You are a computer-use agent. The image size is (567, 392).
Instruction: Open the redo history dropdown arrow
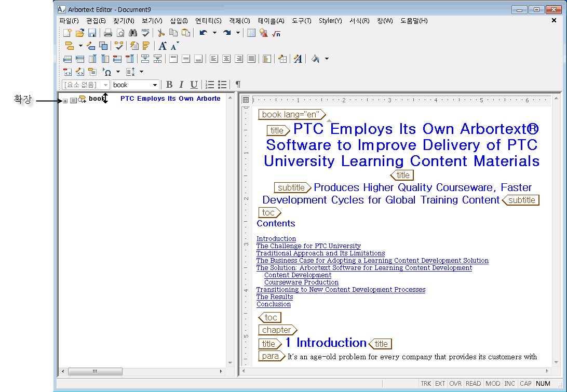pos(238,33)
